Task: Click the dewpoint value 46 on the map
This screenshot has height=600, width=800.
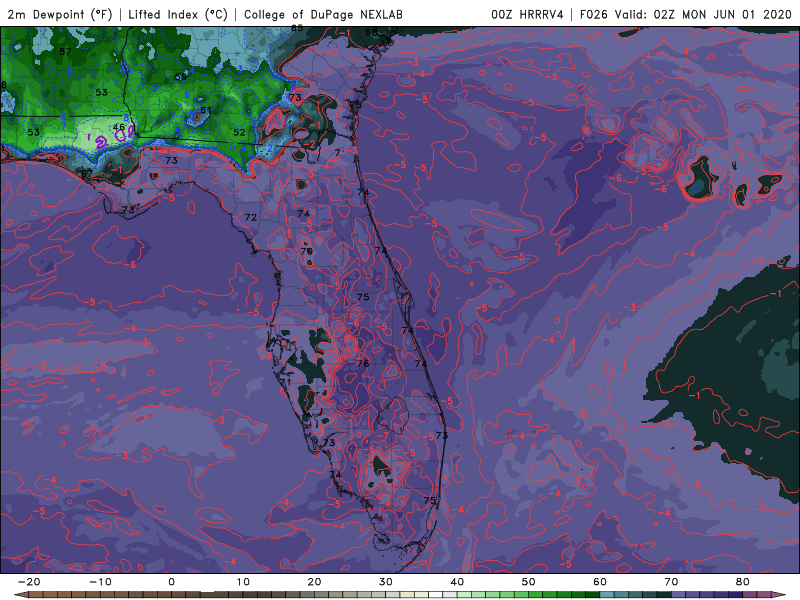Action: click(119, 127)
